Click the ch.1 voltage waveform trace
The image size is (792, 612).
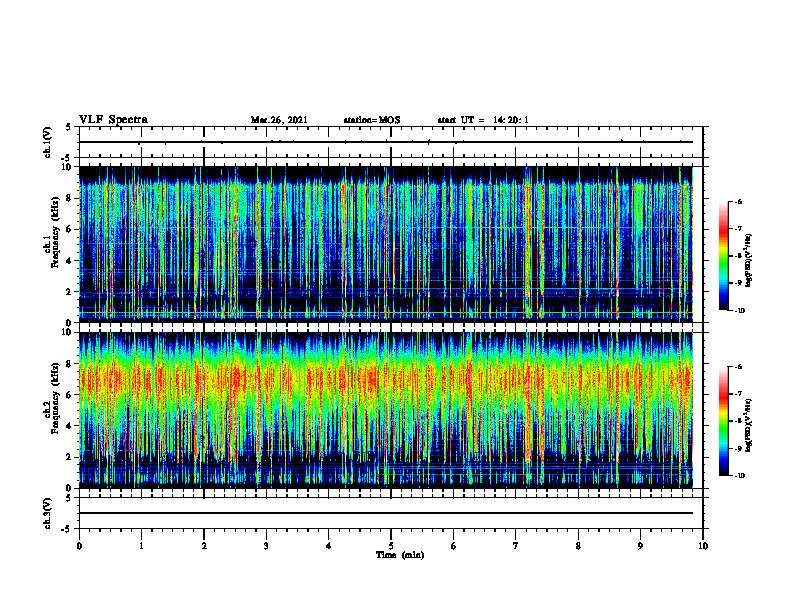[x=386, y=142]
